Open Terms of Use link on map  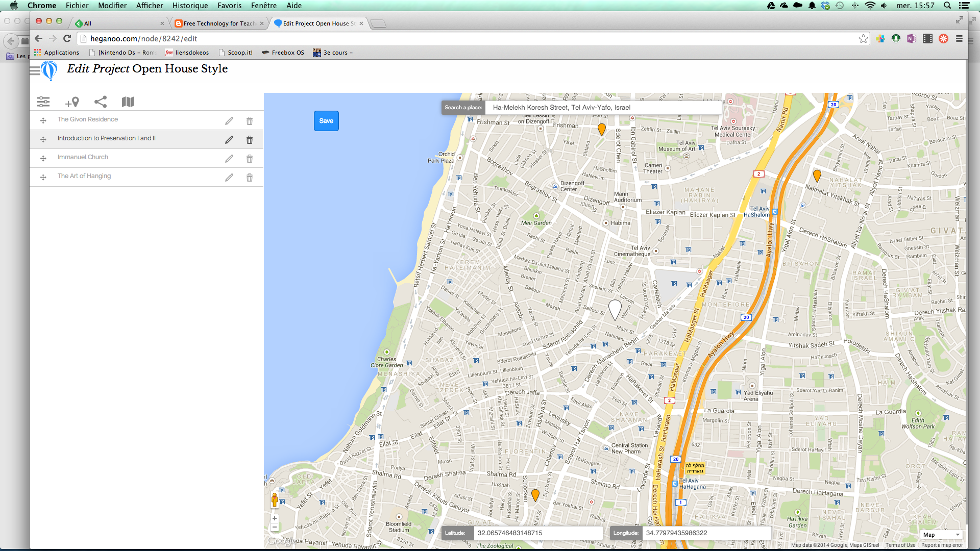coord(900,545)
